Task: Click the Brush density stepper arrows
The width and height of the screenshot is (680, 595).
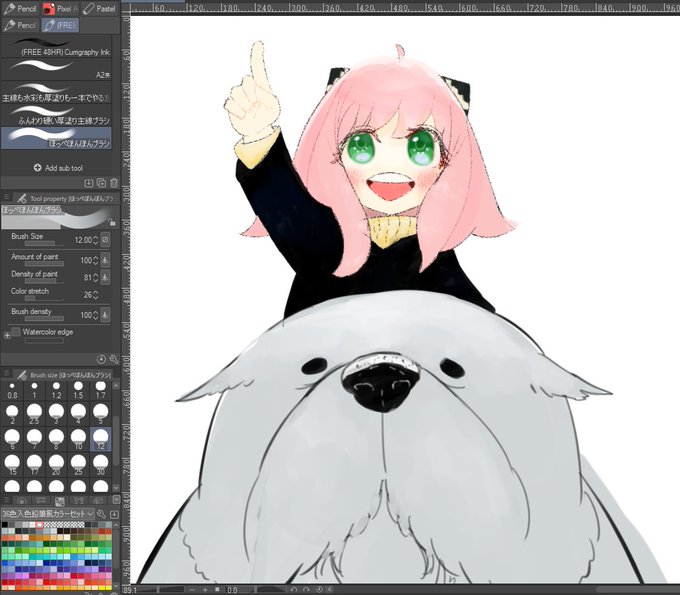Action: pos(96,315)
